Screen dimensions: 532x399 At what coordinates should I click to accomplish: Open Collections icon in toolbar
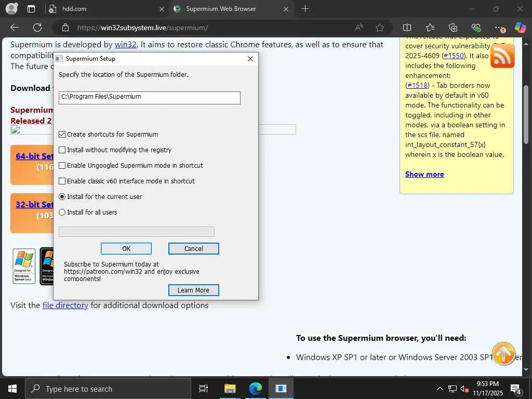click(453, 28)
